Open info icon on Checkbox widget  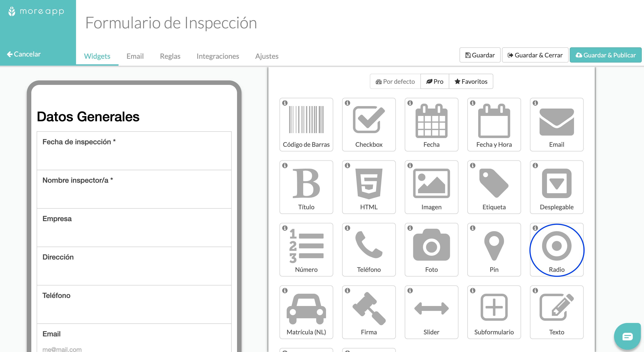coord(347,103)
